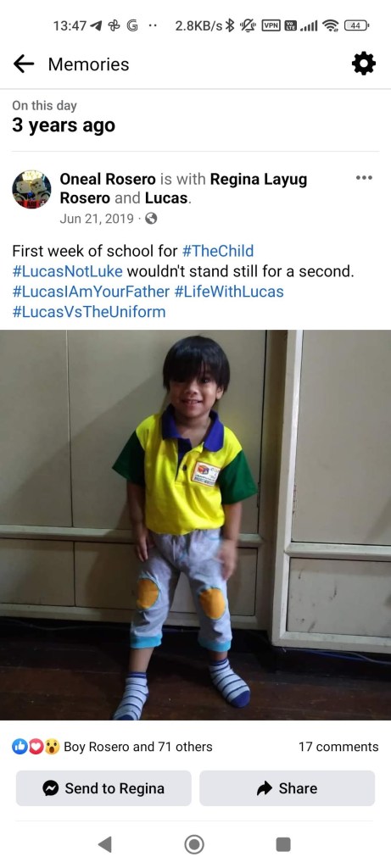The width and height of the screenshot is (391, 868).
Task: Open the #LucasVsTheUniform hashtag
Action: coord(88,312)
